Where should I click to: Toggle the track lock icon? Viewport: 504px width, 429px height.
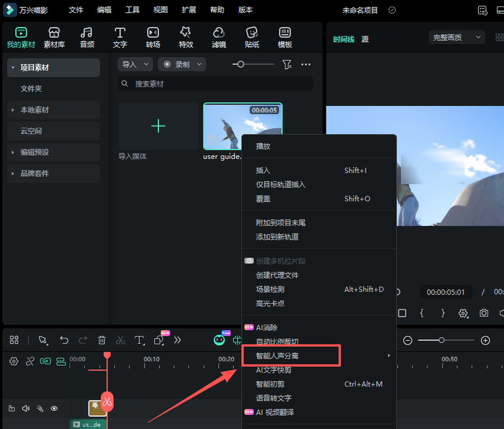click(11, 408)
